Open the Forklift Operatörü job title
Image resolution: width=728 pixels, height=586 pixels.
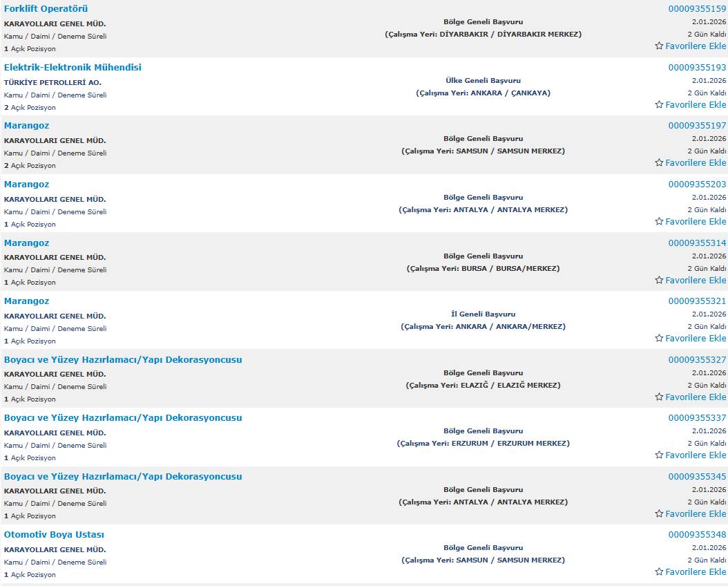point(46,9)
